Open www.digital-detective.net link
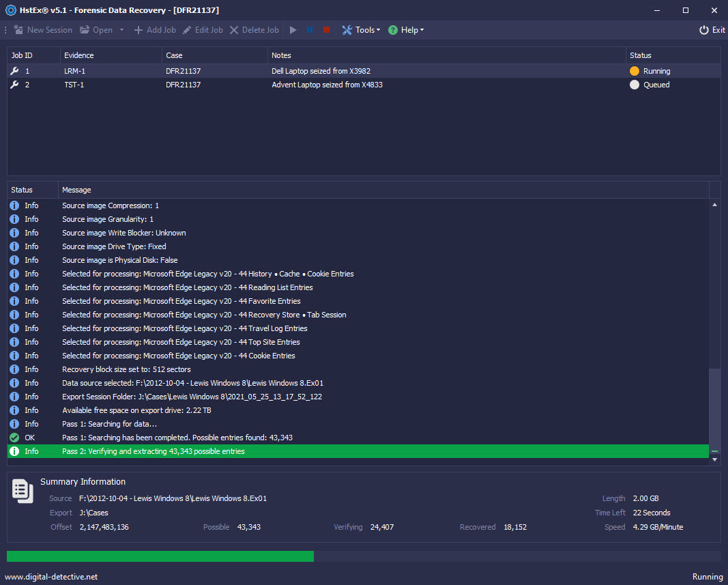The width and height of the screenshot is (728, 585). 51,577
